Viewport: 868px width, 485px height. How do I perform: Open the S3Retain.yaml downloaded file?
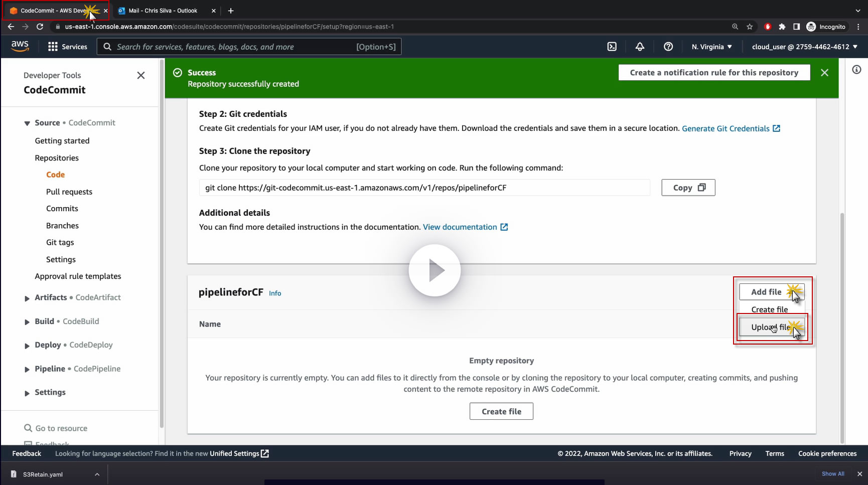click(x=43, y=474)
